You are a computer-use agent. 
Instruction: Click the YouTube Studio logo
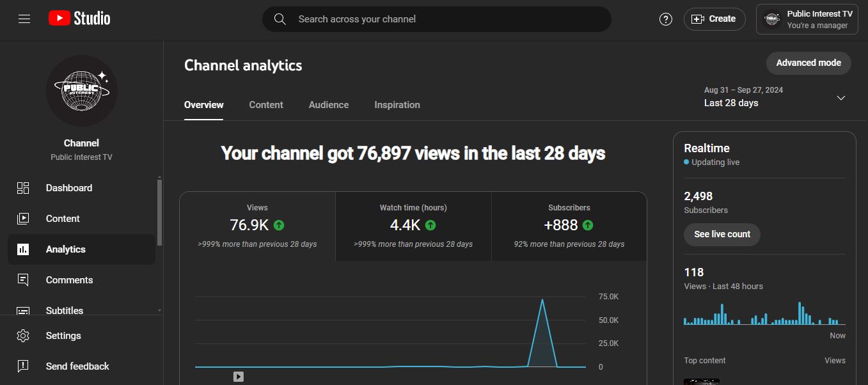click(x=79, y=19)
